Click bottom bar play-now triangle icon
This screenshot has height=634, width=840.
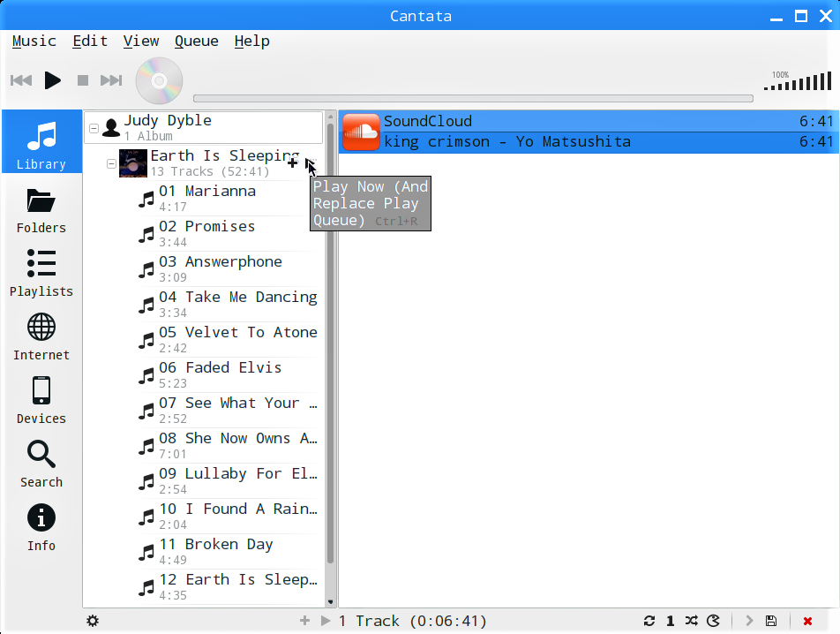click(326, 621)
